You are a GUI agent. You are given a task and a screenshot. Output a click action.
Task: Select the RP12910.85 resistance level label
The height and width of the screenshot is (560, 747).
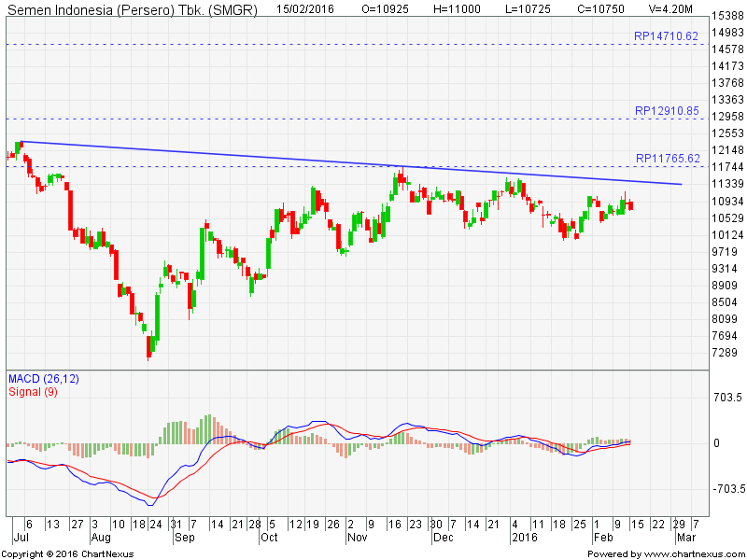[x=666, y=110]
